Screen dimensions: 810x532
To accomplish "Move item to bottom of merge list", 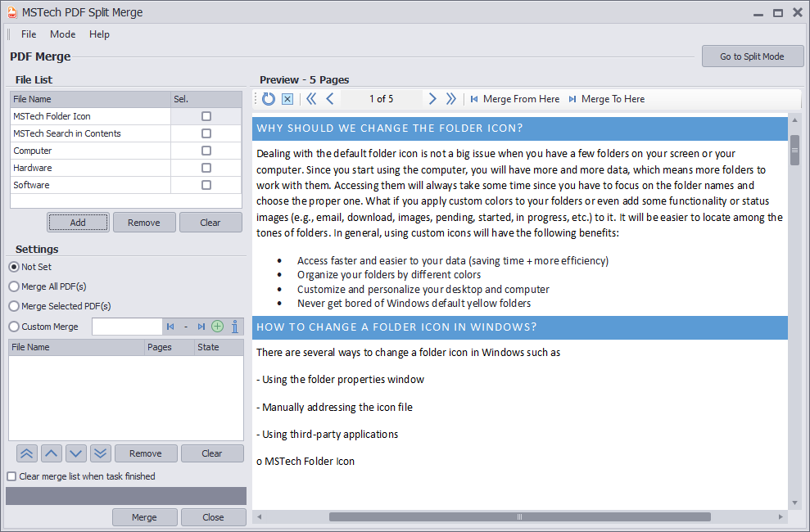I will (x=100, y=453).
